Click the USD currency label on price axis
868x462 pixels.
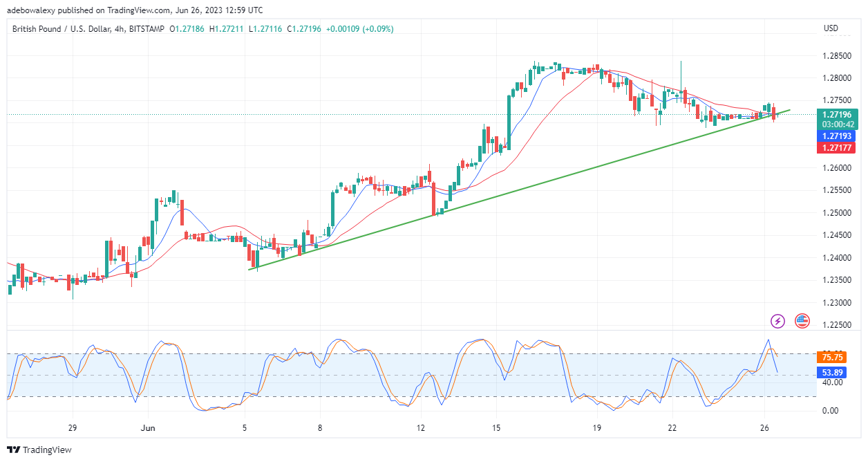[x=831, y=29]
